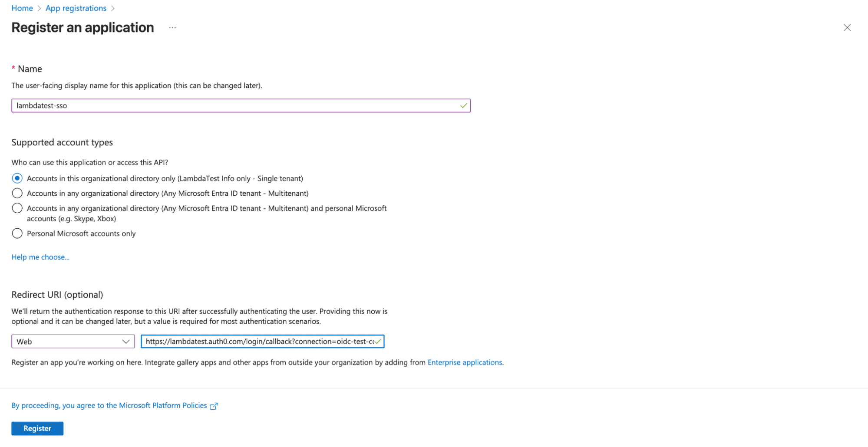Open App registrations from the breadcrumb

pyautogui.click(x=76, y=8)
